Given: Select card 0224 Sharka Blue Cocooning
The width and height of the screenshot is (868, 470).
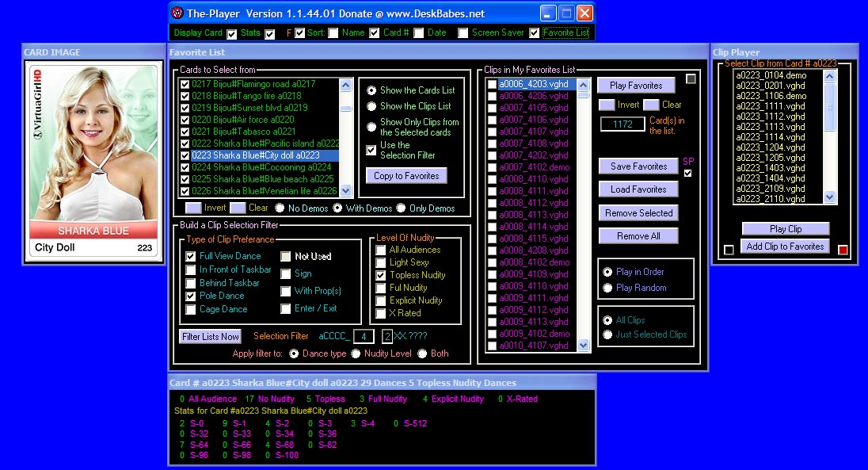Looking at the screenshot, I should point(261,167).
